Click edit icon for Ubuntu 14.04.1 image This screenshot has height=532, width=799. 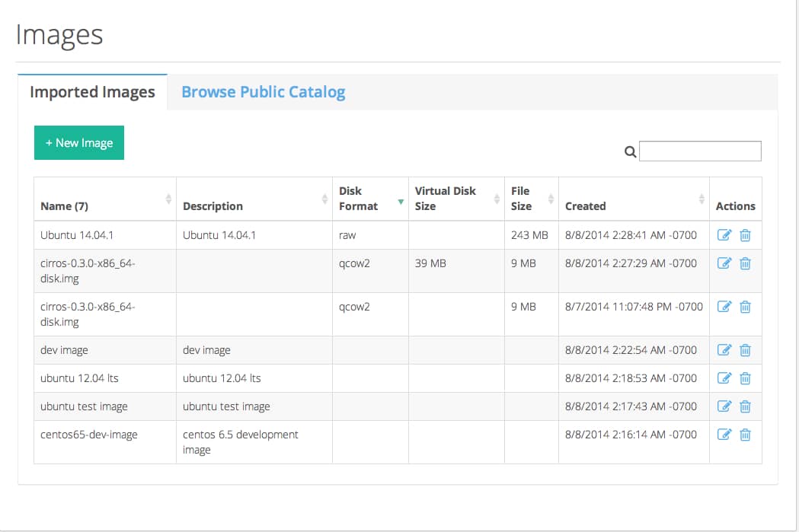724,235
